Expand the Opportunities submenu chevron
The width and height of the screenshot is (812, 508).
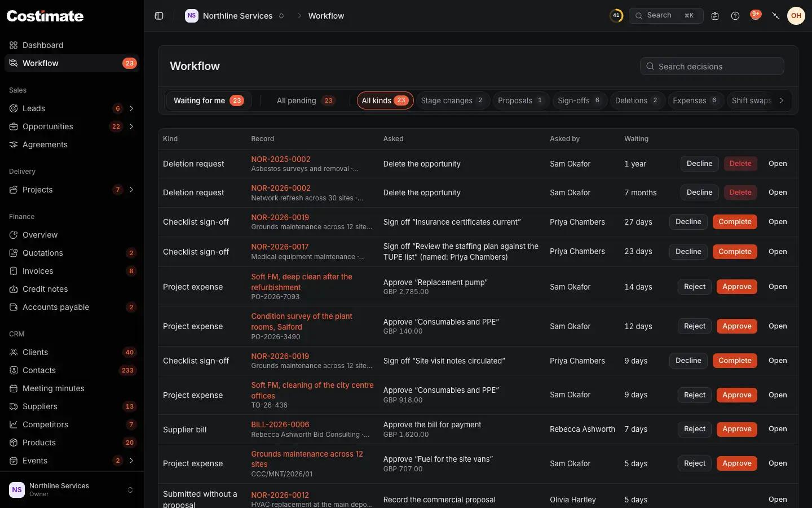coord(131,126)
